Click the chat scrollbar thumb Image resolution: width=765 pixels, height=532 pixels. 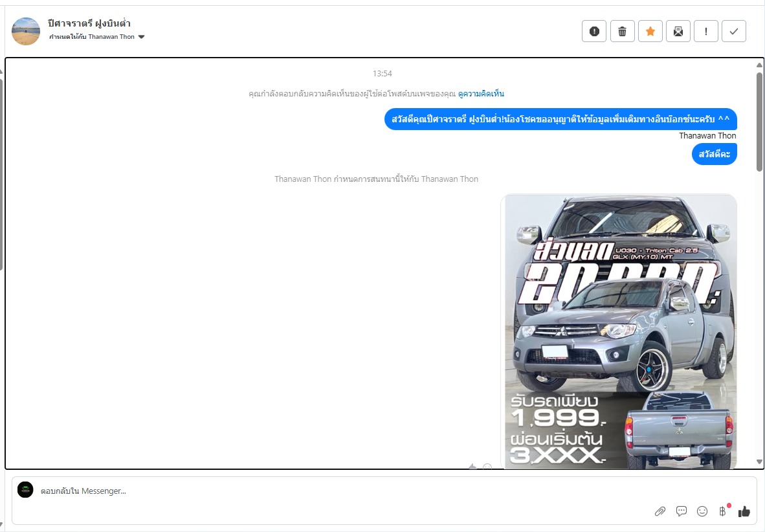point(759,122)
